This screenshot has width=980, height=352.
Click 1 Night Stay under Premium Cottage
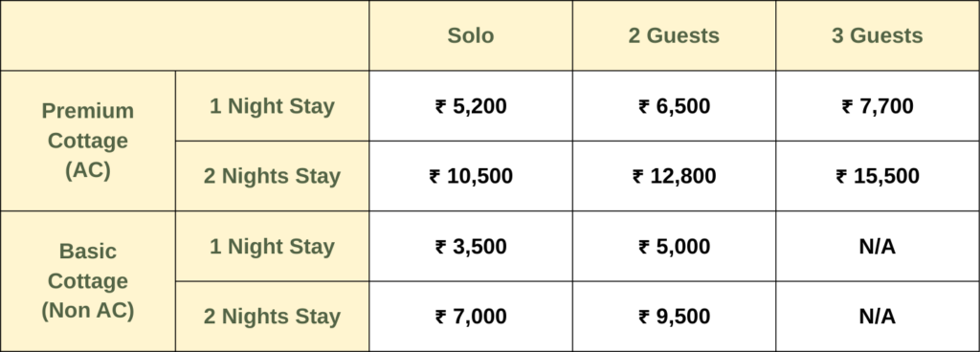click(272, 105)
